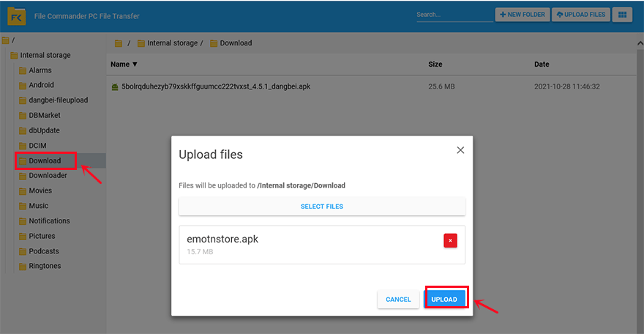Screen dimensions: 644x334
Task: Click the DCIM folder icon
Action: (x=23, y=146)
